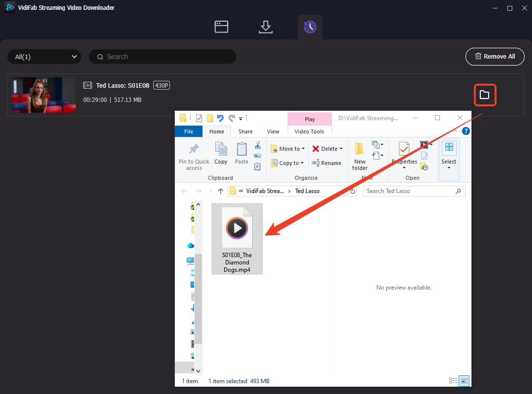Open the Share ribbon tab

tap(245, 131)
